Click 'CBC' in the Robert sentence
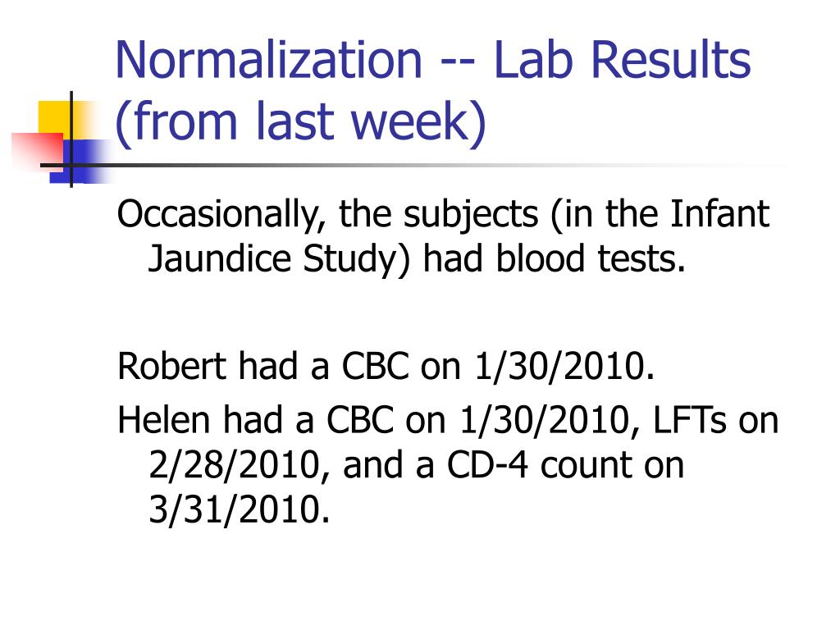The width and height of the screenshot is (840, 630). tap(376, 367)
